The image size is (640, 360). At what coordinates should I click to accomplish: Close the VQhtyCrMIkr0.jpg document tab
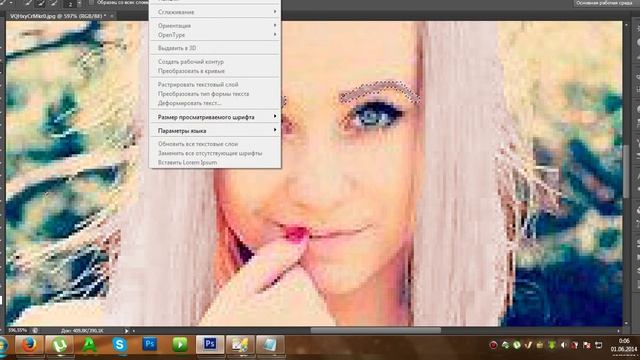[111, 16]
